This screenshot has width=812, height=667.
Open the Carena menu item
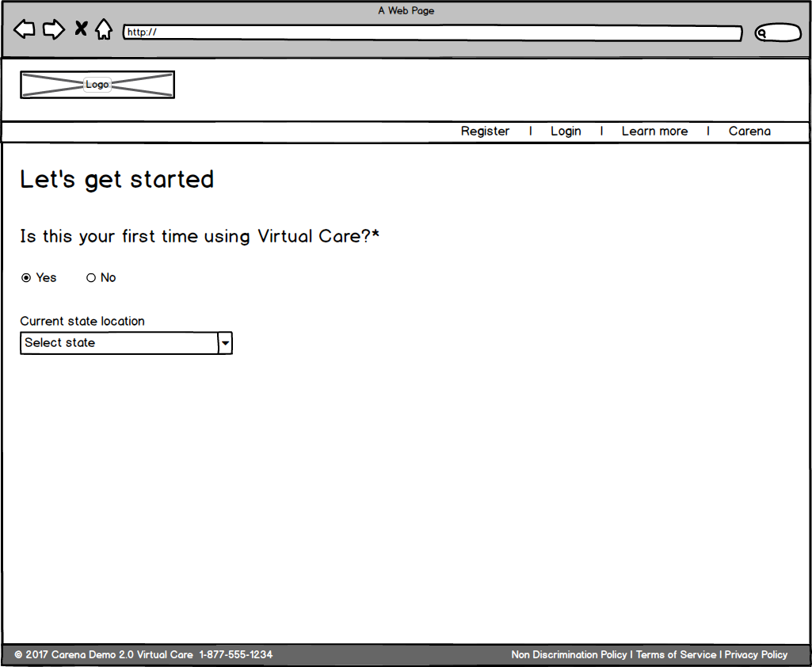749,131
